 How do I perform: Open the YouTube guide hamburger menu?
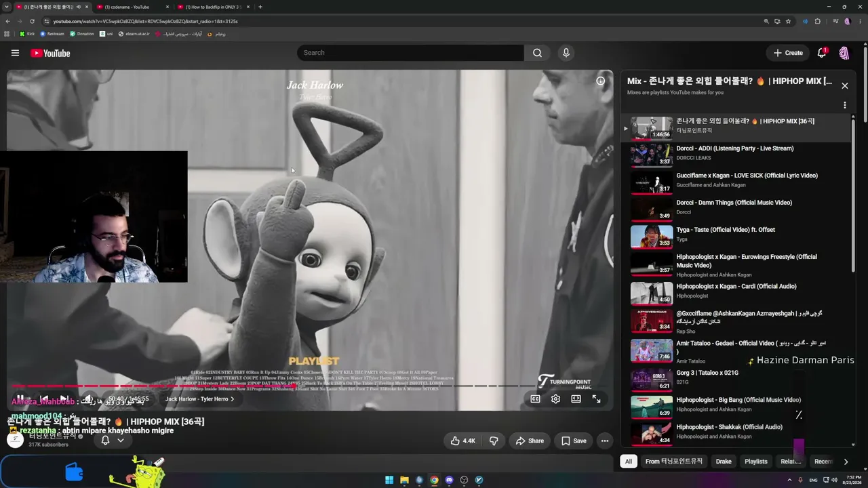(x=15, y=53)
